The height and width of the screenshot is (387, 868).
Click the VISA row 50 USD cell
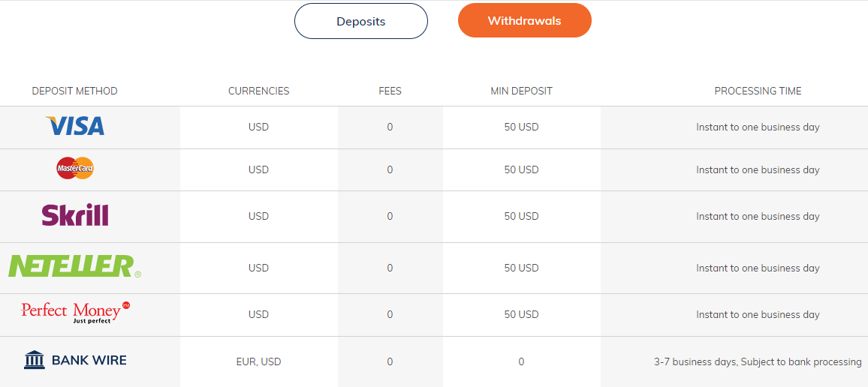click(x=521, y=127)
